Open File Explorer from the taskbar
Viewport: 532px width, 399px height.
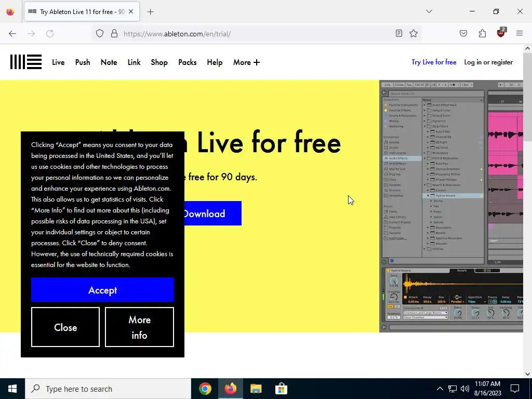click(x=256, y=389)
